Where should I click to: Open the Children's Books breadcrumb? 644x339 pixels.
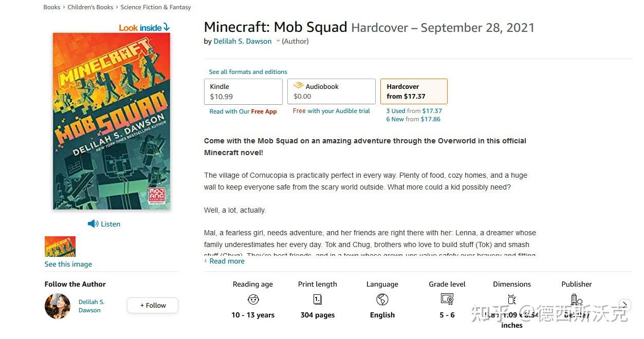(90, 7)
